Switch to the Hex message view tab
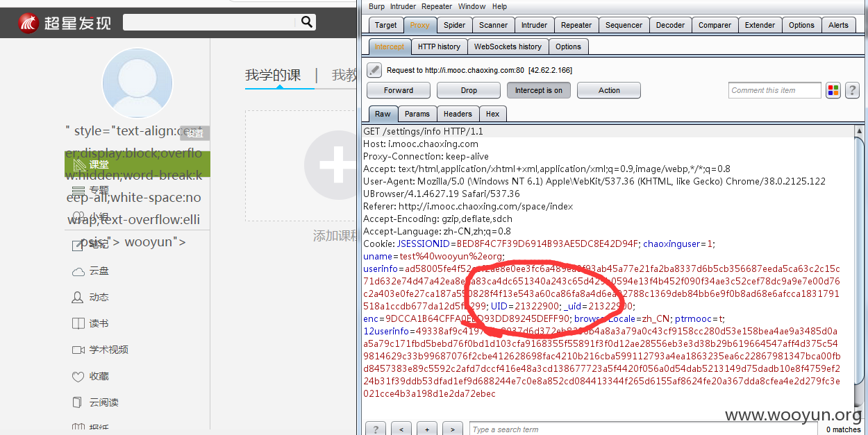This screenshot has height=435, width=868. pyautogui.click(x=492, y=114)
